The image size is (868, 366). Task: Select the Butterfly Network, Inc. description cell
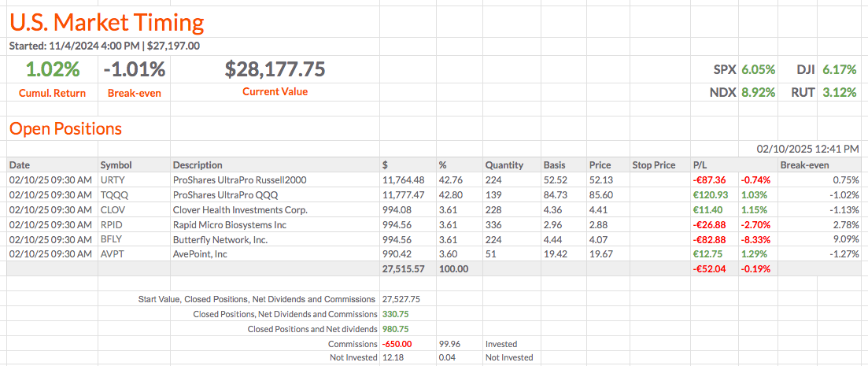(x=223, y=239)
